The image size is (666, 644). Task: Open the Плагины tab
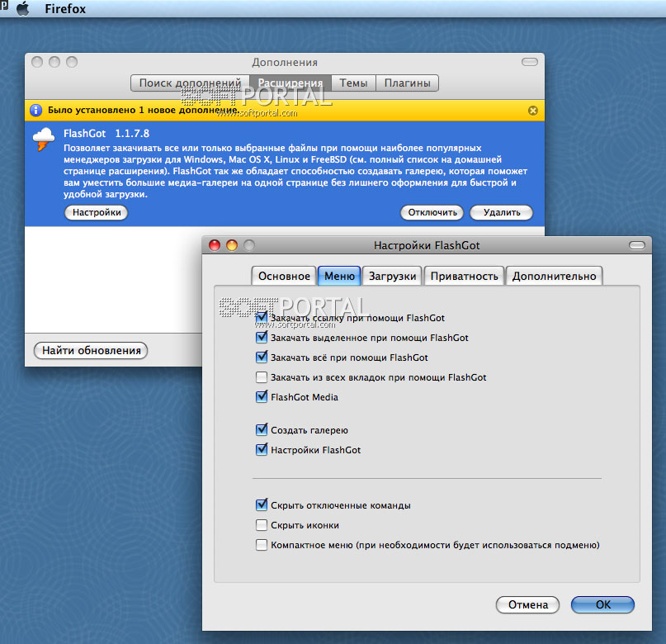[408, 83]
